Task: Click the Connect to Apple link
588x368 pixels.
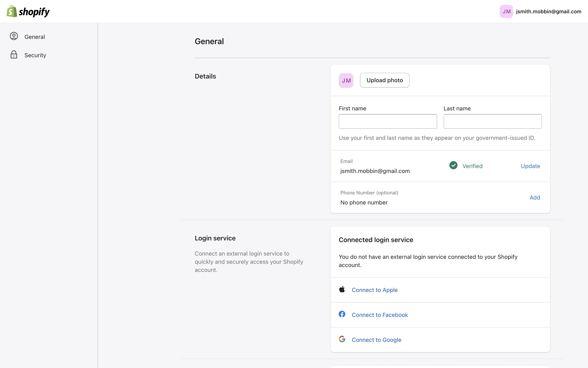Action: coord(375,290)
